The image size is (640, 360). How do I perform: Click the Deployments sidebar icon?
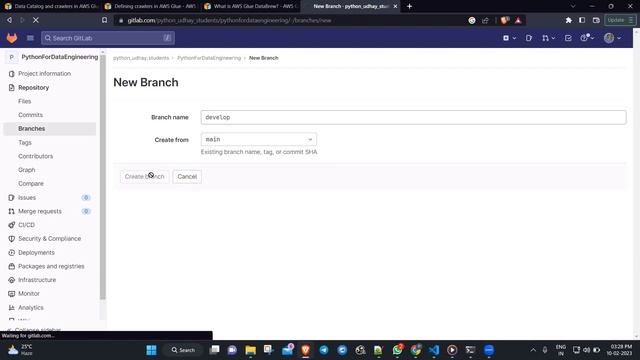click(x=11, y=253)
